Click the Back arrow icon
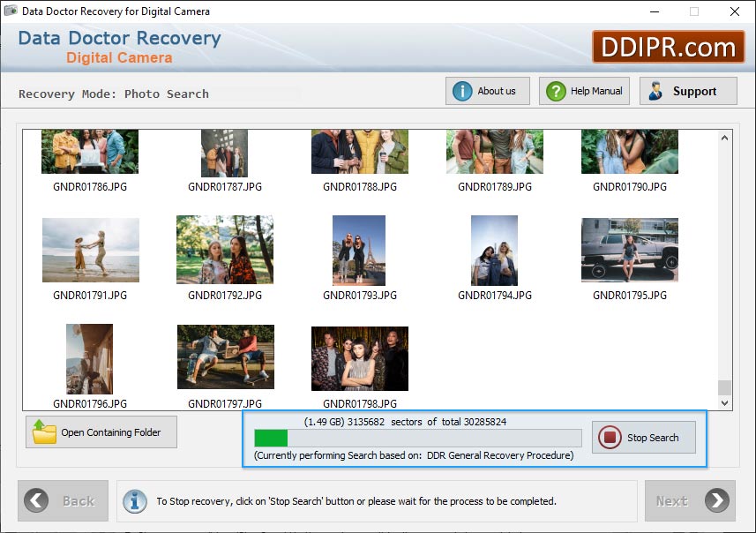Image resolution: width=756 pixels, height=533 pixels. pos(37,500)
